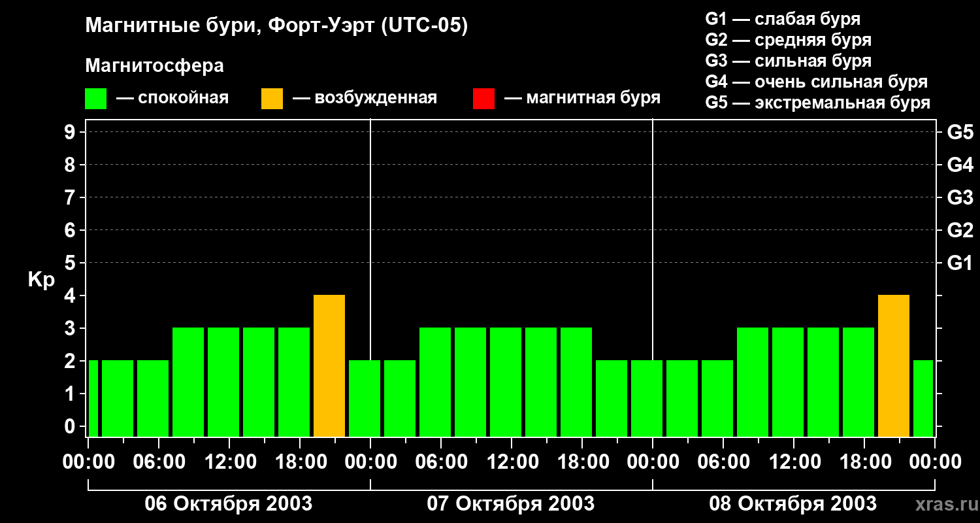980x523 pixels.
Task: Click the G1 axis label beside the Kp 5 gridline
Action: point(960,263)
